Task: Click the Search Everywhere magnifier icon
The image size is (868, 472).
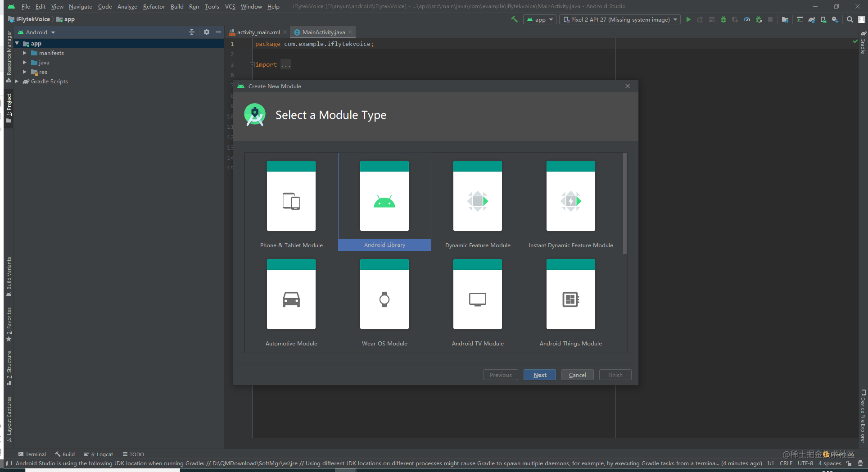Action: click(850, 20)
